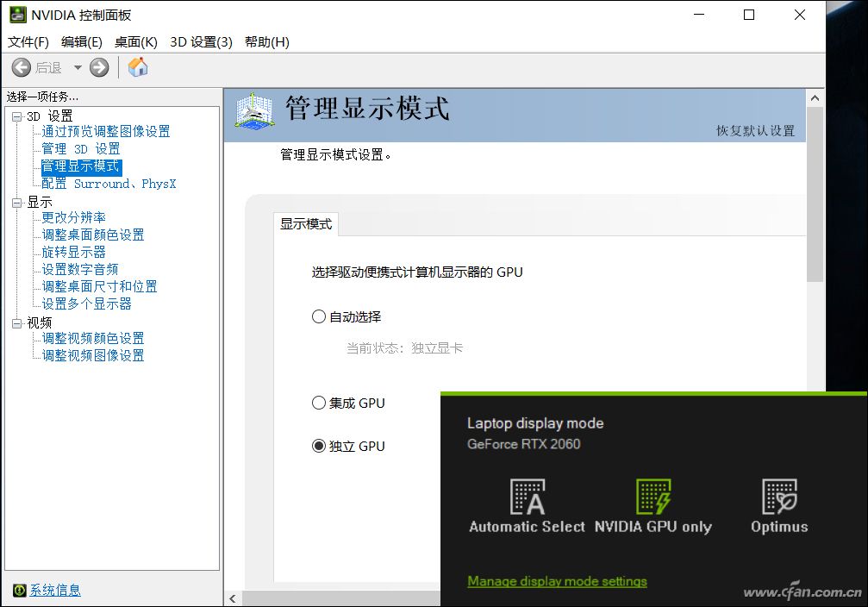Click the back navigation arrow
The height and width of the screenshot is (607, 868).
pyautogui.click(x=21, y=66)
